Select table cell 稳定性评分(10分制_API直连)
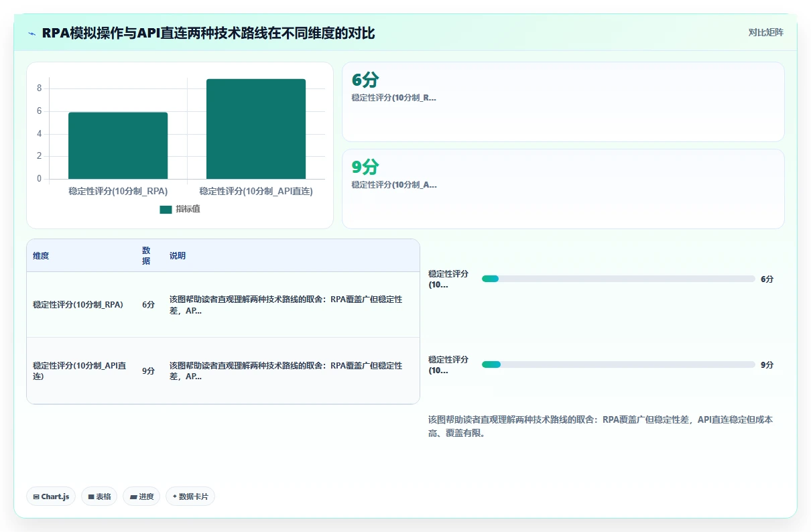 click(80, 371)
